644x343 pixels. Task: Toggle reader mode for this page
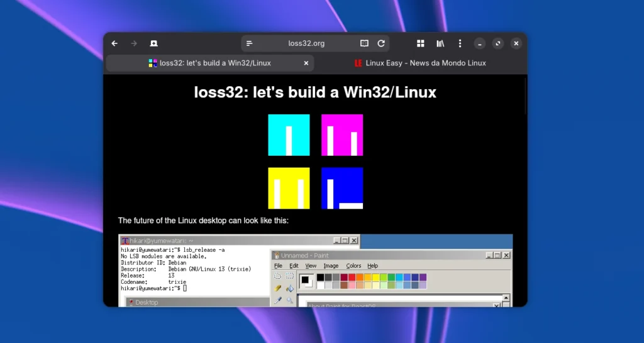(x=364, y=43)
